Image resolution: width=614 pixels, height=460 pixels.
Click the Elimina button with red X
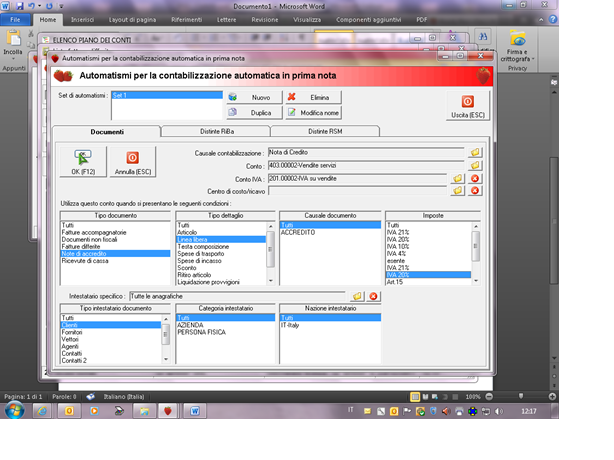coord(314,97)
